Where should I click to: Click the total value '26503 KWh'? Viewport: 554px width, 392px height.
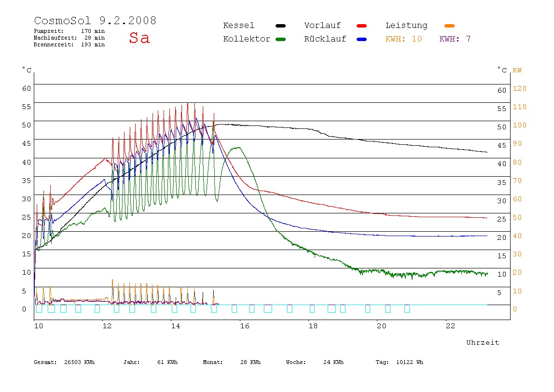(80, 362)
